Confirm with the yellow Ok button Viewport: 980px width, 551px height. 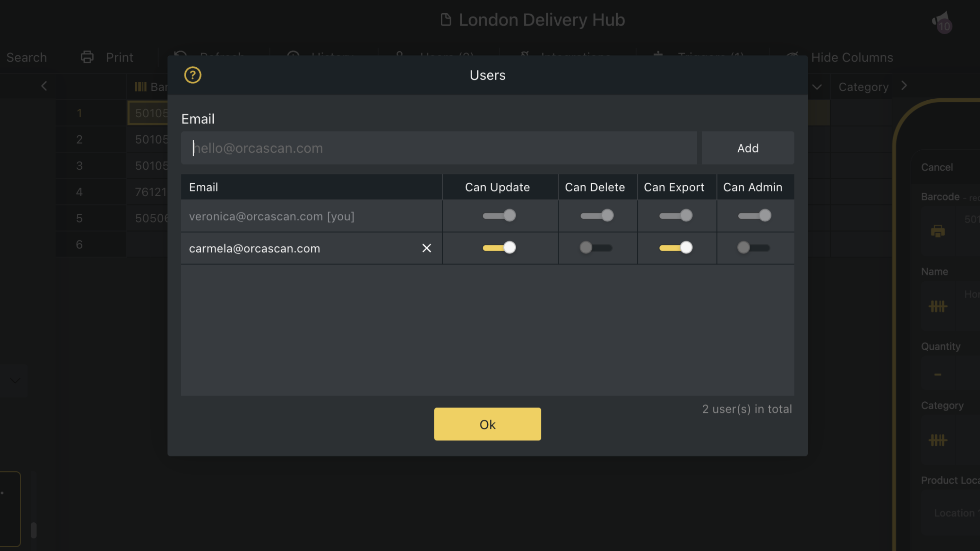coord(487,424)
